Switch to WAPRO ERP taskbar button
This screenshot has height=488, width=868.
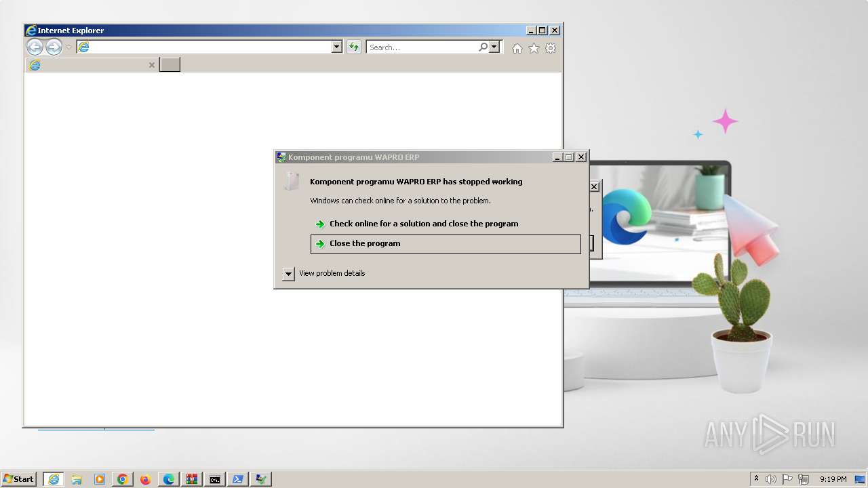[x=260, y=479]
